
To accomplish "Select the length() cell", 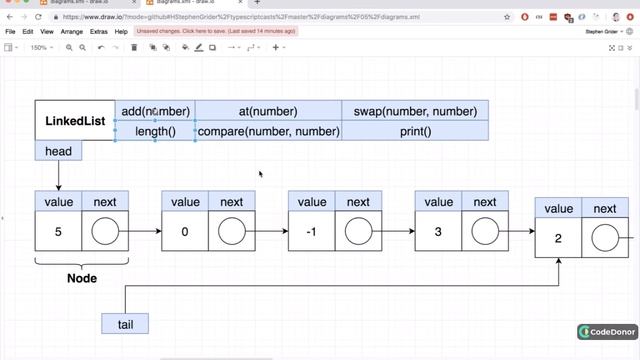I will (155, 131).
